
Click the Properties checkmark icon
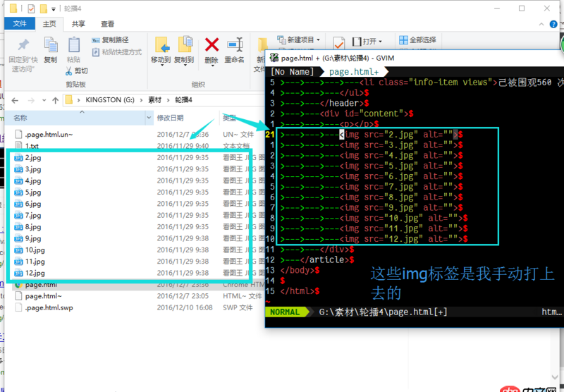coord(338,43)
